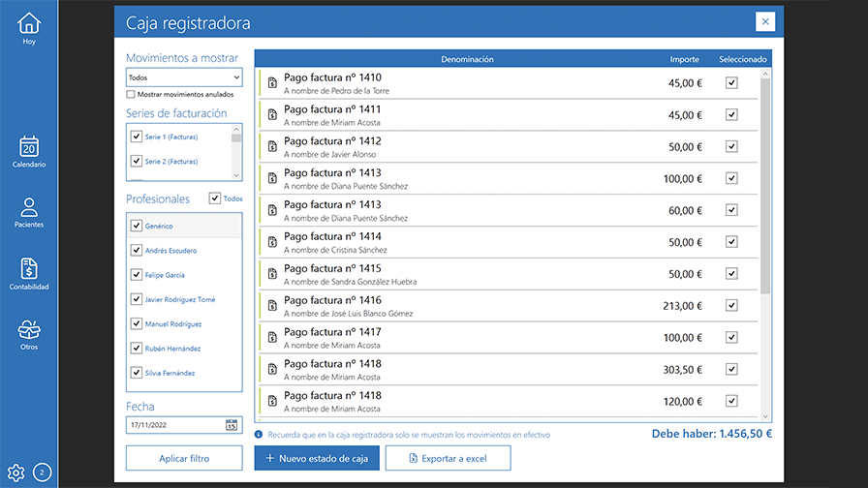The width and height of the screenshot is (868, 488).
Task: Open the Otros box icon
Action: pos(29,329)
